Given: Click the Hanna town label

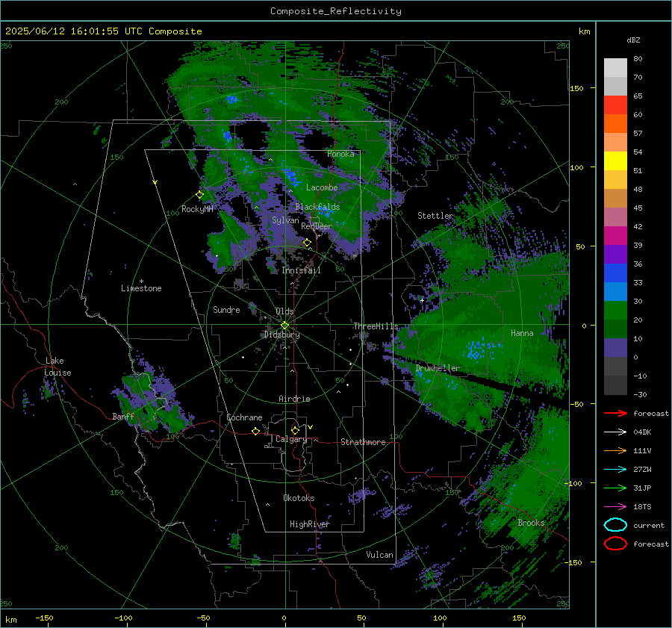Looking at the screenshot, I should tap(522, 332).
